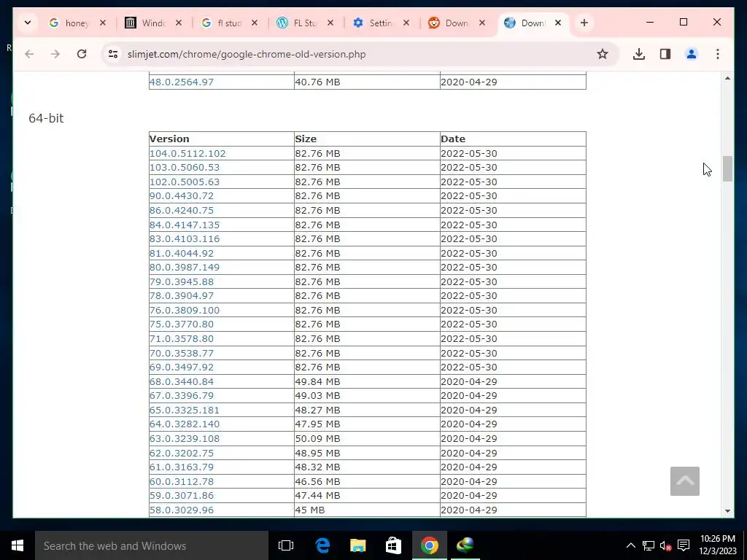Open site information icon in address bar
Image resolution: width=747 pixels, height=560 pixels.
[113, 54]
